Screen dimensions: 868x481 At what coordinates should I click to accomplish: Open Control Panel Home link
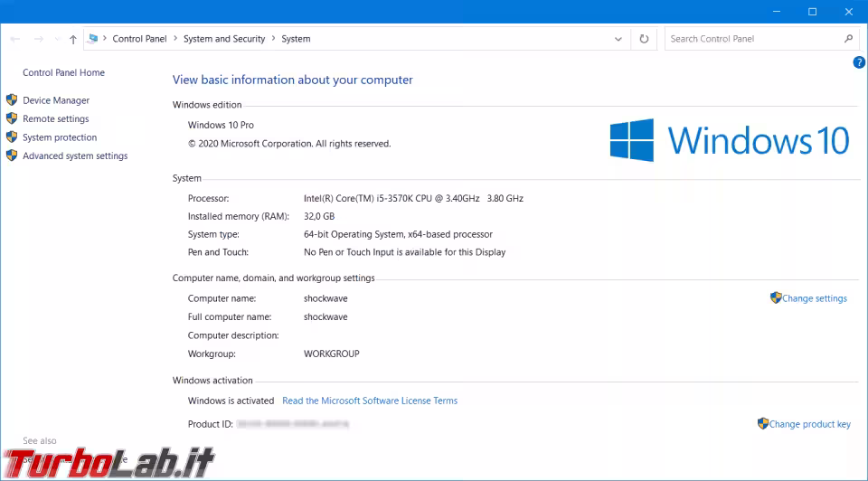click(63, 72)
